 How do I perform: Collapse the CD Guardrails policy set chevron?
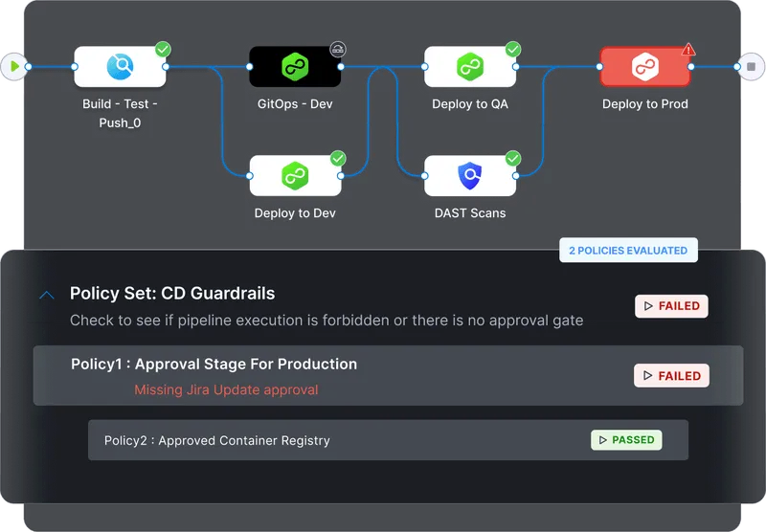click(47, 295)
